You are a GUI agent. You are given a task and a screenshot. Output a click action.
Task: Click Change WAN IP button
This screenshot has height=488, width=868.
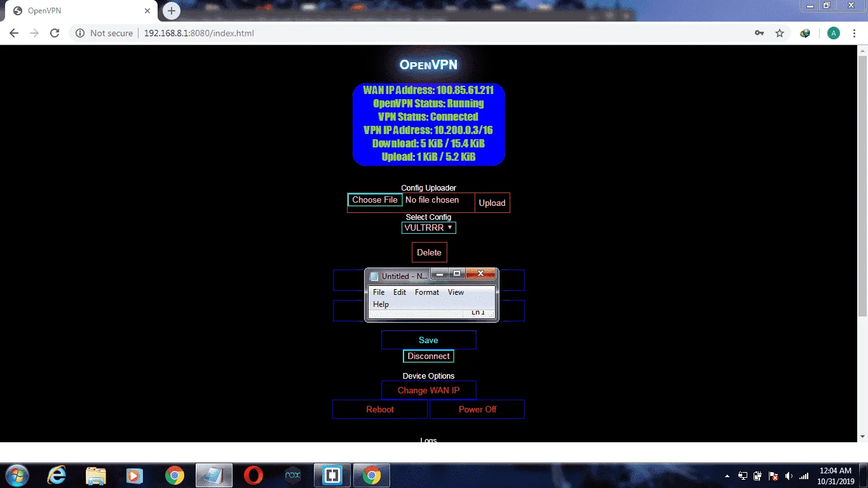(x=428, y=390)
